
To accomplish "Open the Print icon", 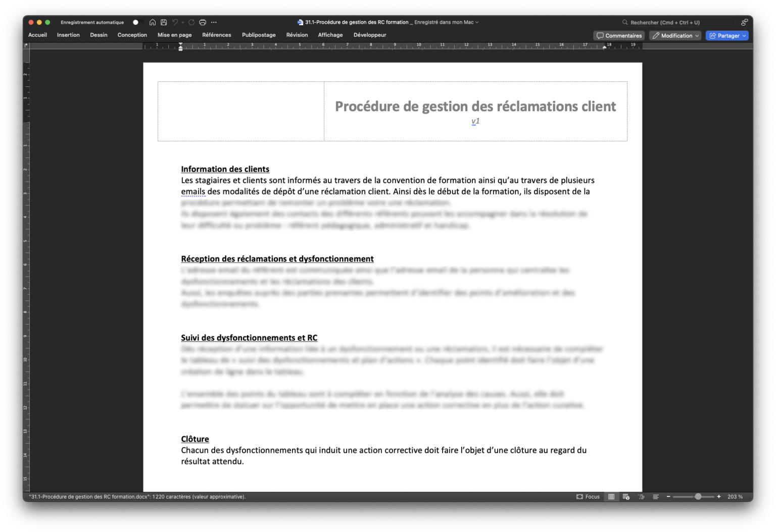I will (203, 22).
